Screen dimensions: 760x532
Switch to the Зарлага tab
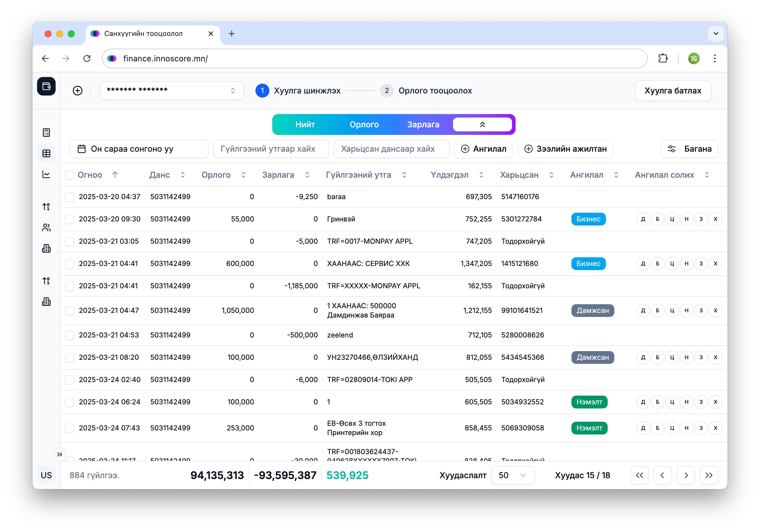[423, 125]
